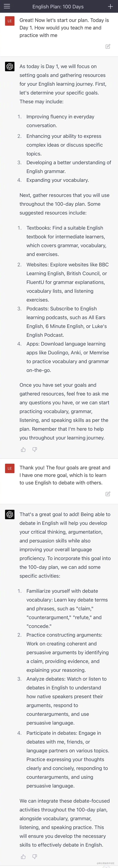Click ChatGPT logo beside 'That's a great goal'
This screenshot has width=118, height=868.
coord(10,515)
